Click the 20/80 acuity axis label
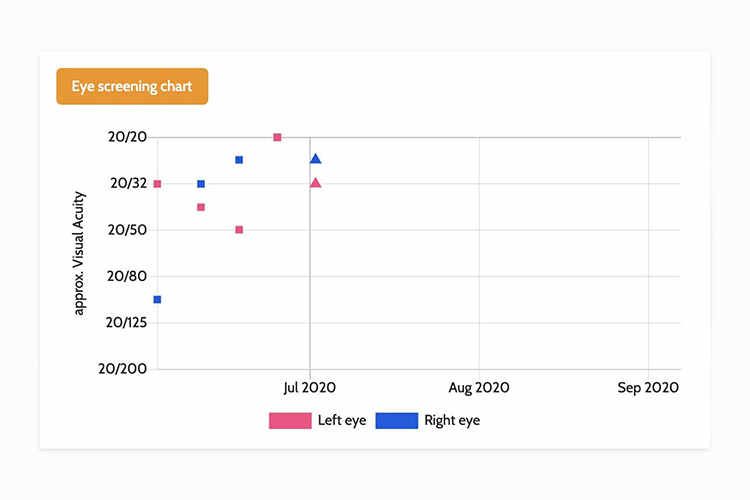Screen dimensions: 750x500 coord(127,276)
